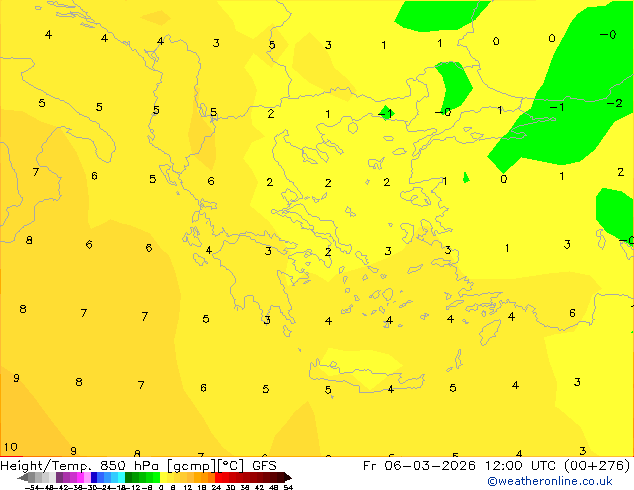Pick the cyan swatch in the color scale
The height and width of the screenshot is (490, 634).
coord(121,477)
